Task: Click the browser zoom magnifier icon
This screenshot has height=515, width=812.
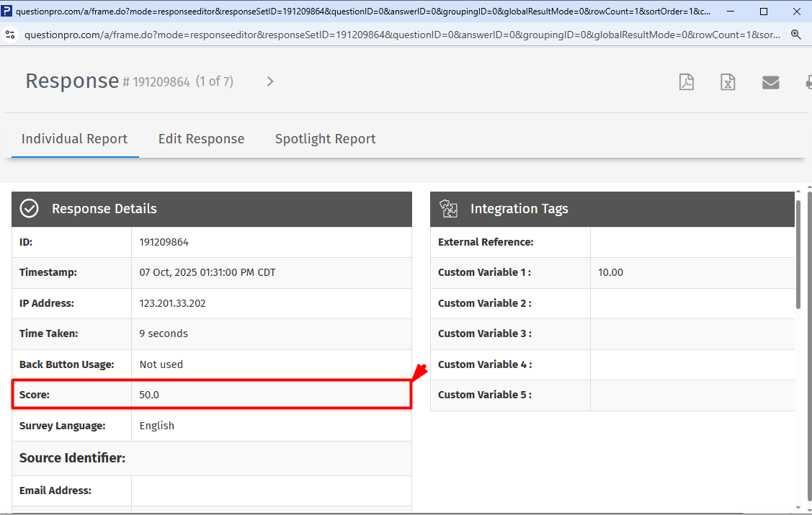Action: point(796,35)
